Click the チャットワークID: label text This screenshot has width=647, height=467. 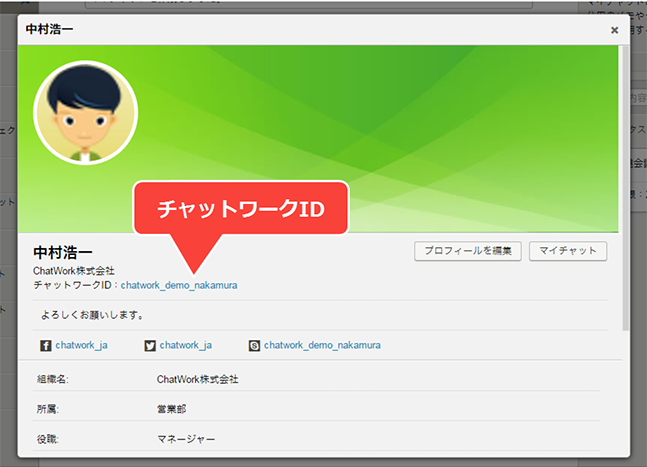click(76, 285)
